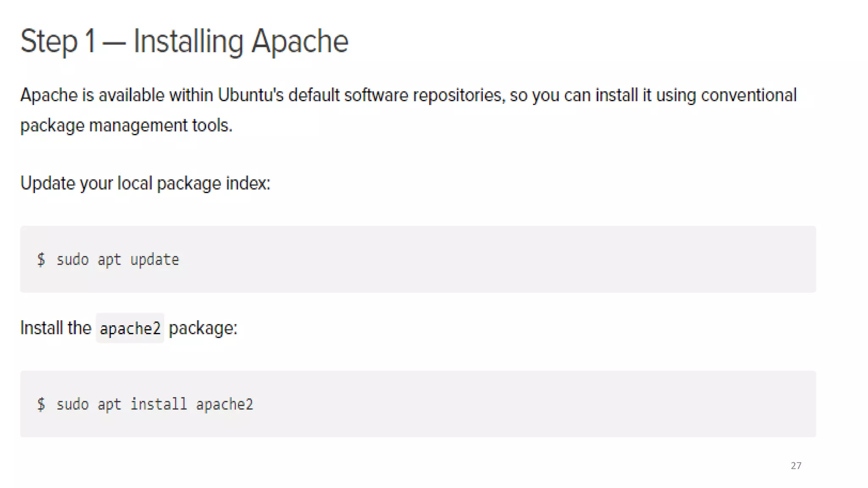Click the "package management tools." line
868x488 pixels.
click(126, 125)
